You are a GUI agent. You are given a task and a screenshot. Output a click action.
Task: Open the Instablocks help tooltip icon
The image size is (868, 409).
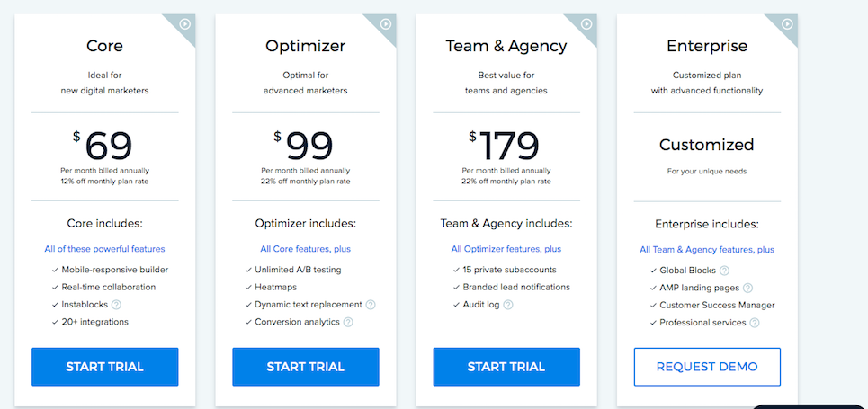coord(116,305)
